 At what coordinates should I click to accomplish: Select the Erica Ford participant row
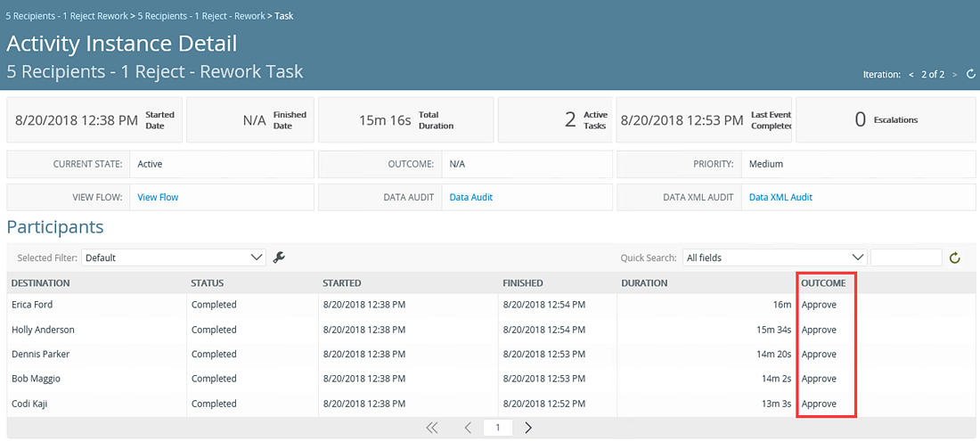[x=32, y=305]
